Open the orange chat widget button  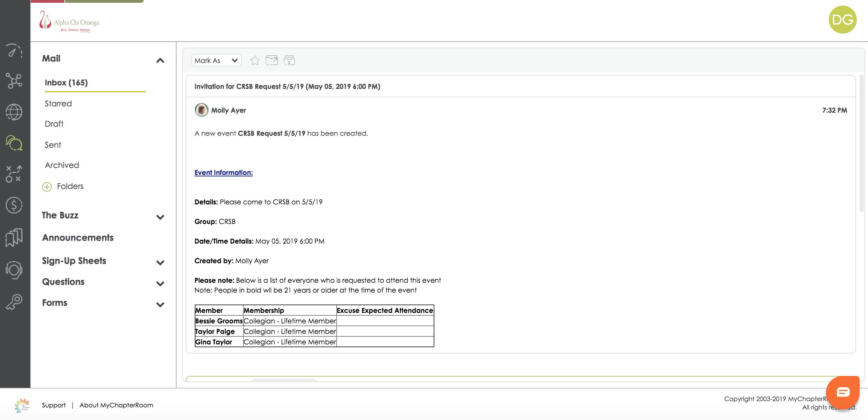[x=842, y=392]
